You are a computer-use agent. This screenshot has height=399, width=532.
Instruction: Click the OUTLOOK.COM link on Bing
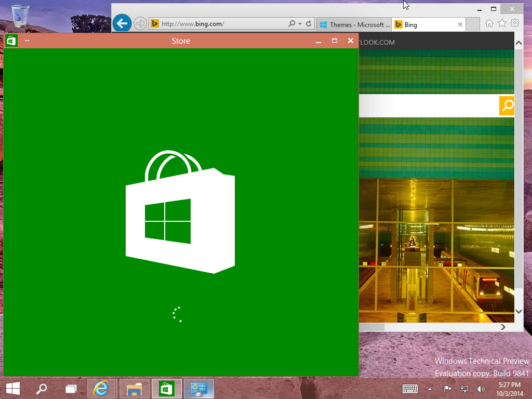point(377,43)
